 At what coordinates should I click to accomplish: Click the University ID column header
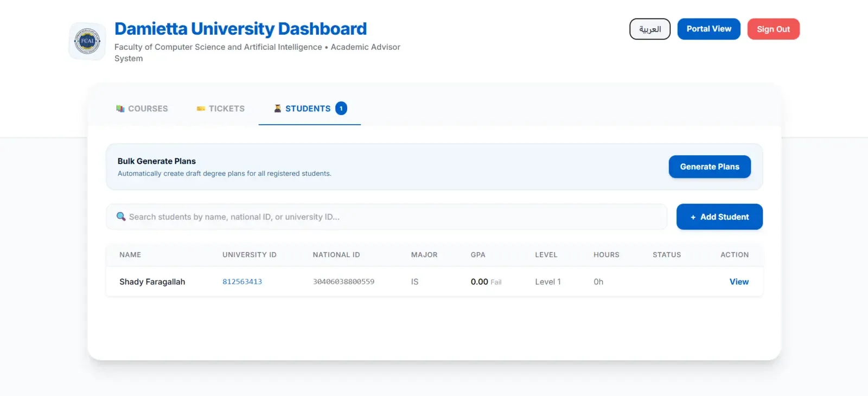click(250, 255)
